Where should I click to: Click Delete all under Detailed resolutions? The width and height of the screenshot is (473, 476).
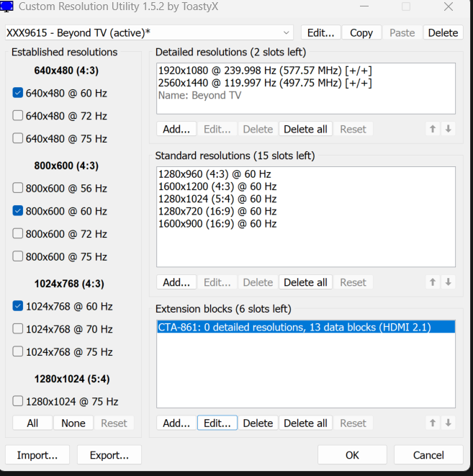click(305, 129)
